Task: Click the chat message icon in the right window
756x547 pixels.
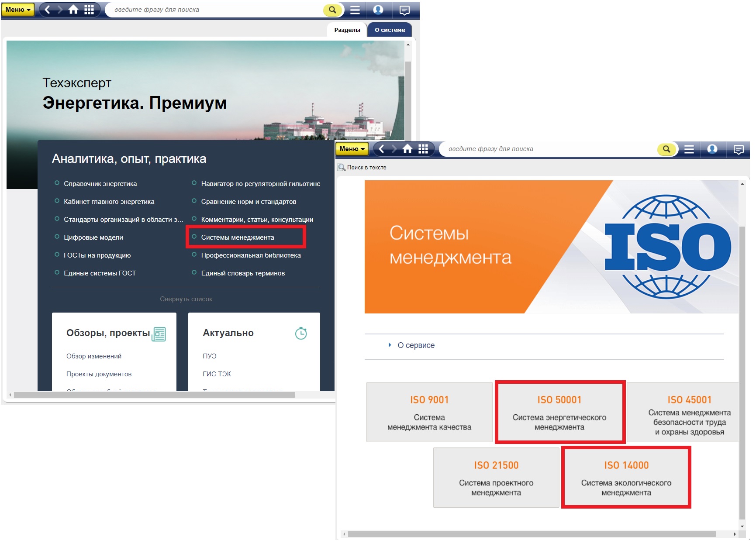Action: coord(739,149)
